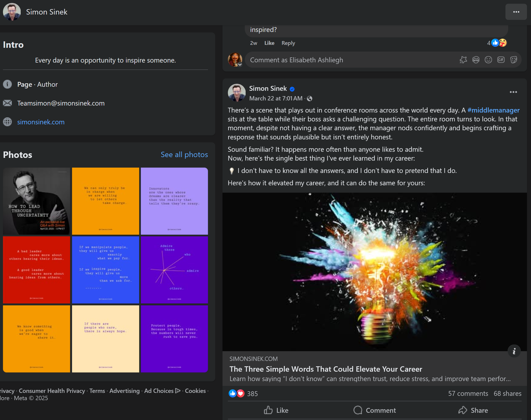Open Consumer Health Privacy footer link

tap(52, 391)
